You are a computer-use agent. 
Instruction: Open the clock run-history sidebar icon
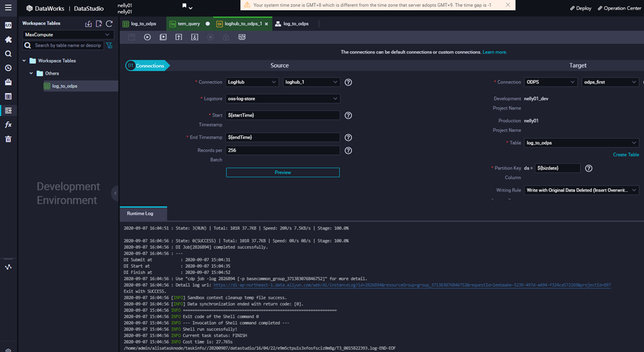point(8,68)
